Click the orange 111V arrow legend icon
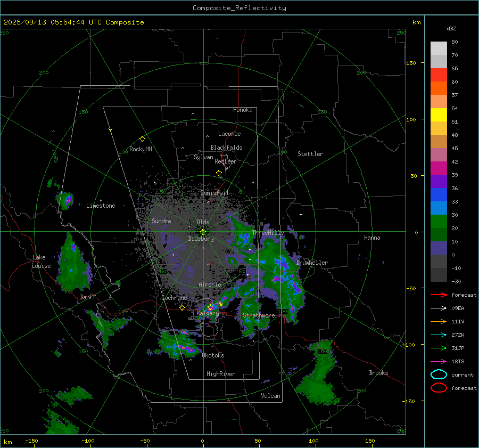This screenshot has height=448, width=479. pyautogui.click(x=439, y=321)
